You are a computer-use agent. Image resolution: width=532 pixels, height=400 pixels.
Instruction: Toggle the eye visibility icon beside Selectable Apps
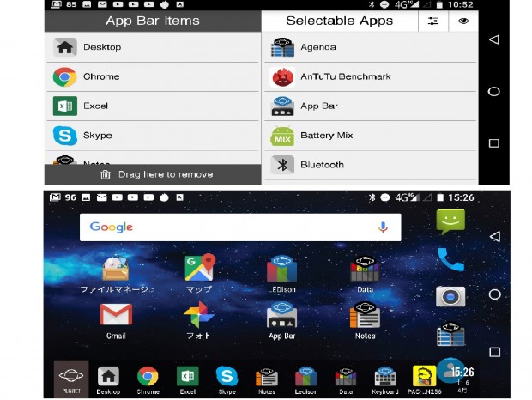463,21
